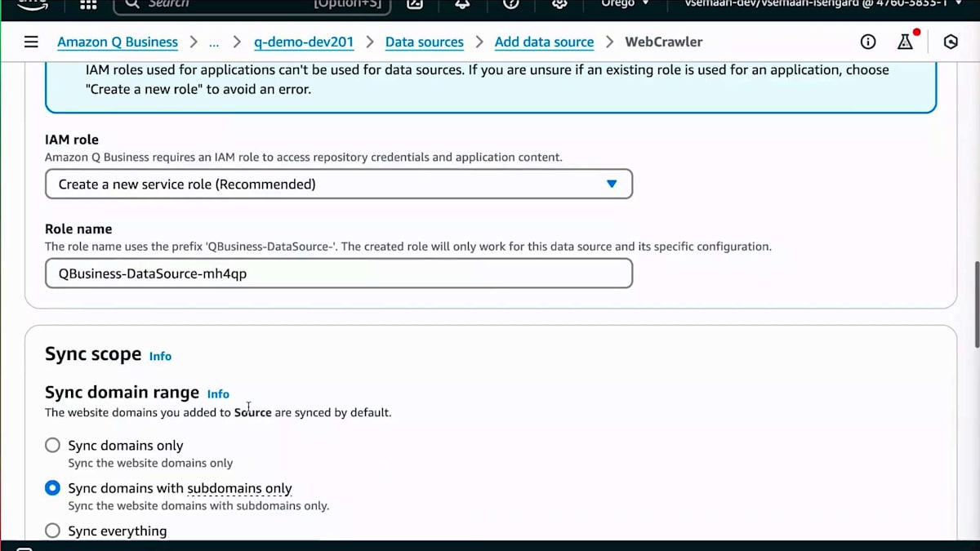This screenshot has height=551, width=980.
Task: Click the Role name input field
Action: click(x=339, y=273)
